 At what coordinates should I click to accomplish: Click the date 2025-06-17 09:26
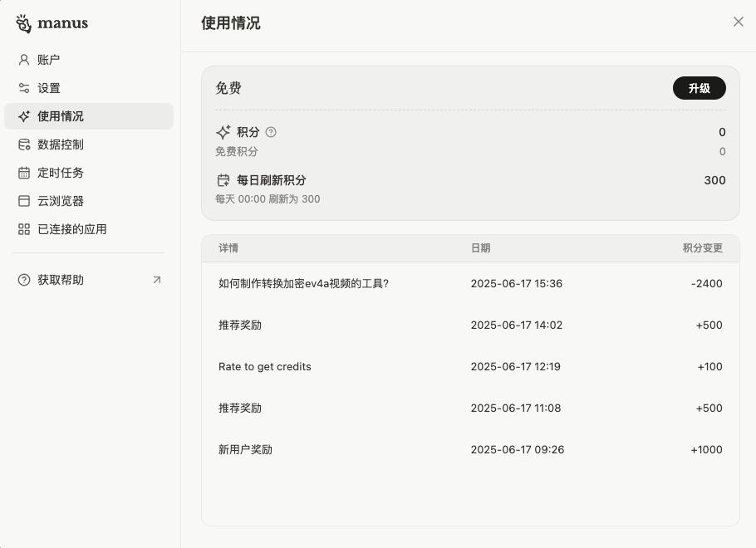click(518, 449)
